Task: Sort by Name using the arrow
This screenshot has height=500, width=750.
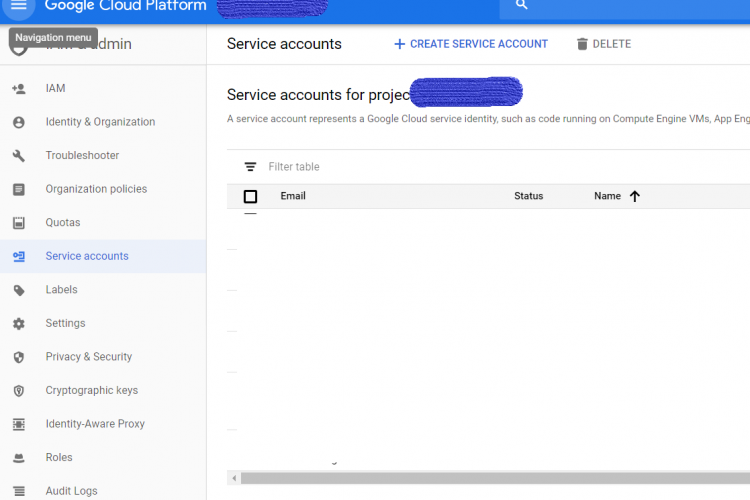Action: (x=635, y=196)
